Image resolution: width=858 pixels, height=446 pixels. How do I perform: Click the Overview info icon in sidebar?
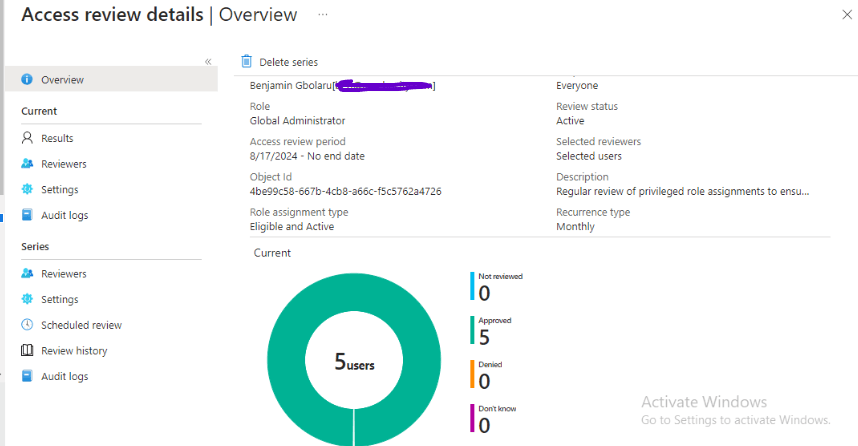[x=27, y=79]
